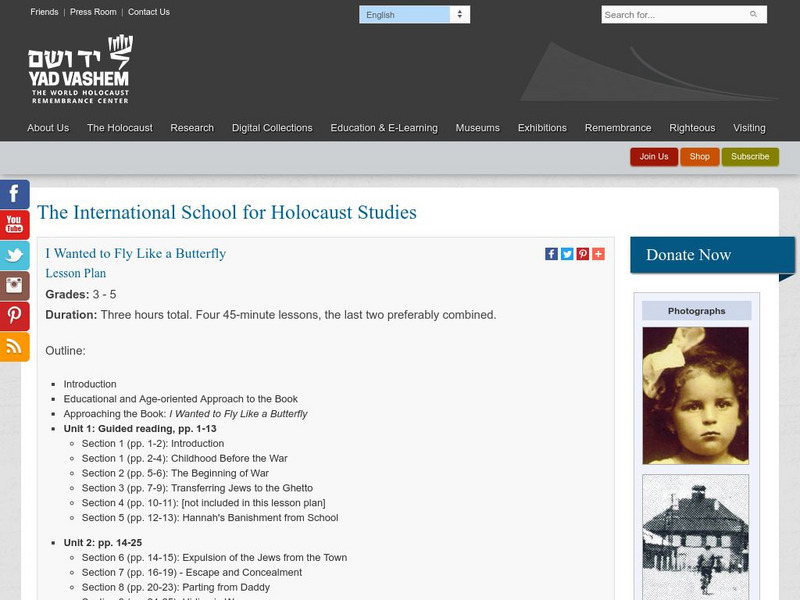
Task: Open the YouTube icon in left sidebar
Action: [14, 224]
